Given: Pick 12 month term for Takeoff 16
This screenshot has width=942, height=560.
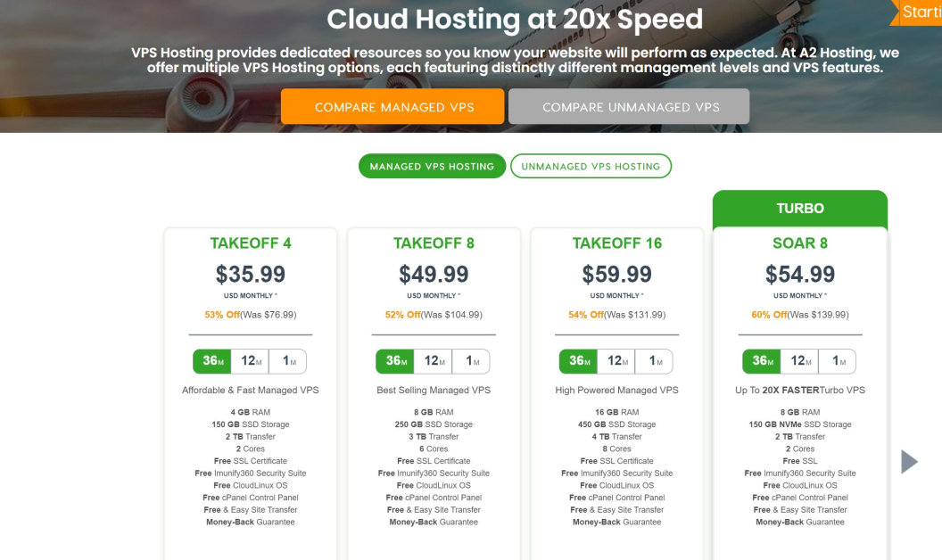Looking at the screenshot, I should [616, 361].
